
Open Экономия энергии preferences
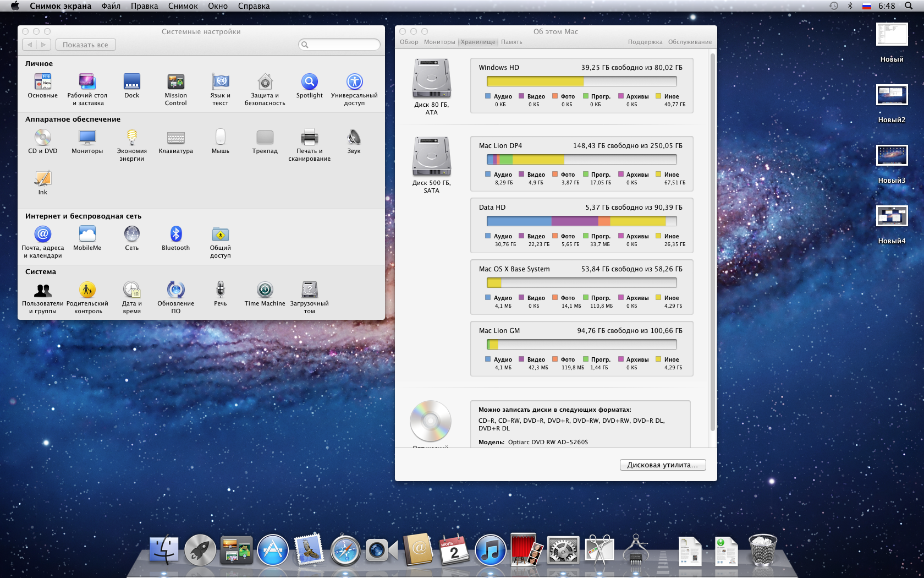131,138
